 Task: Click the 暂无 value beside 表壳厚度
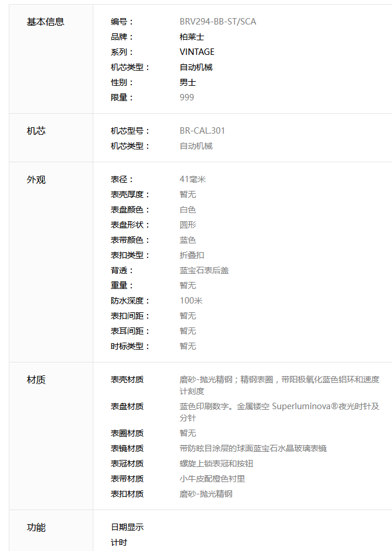[x=188, y=194]
